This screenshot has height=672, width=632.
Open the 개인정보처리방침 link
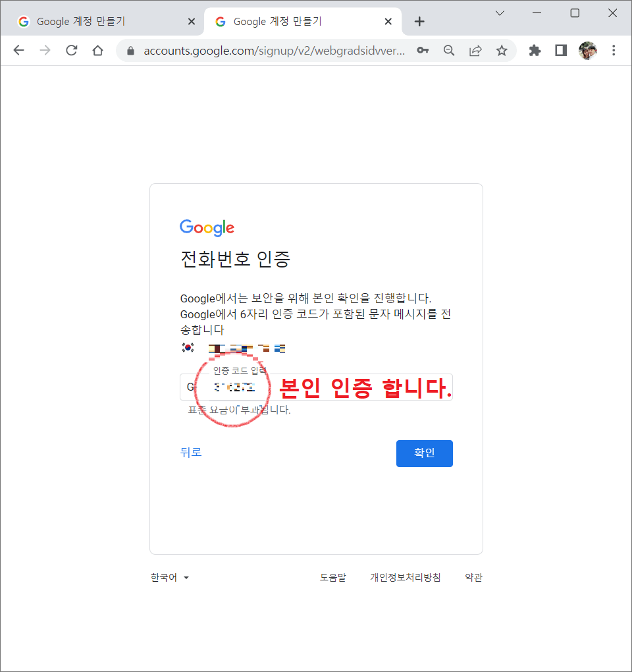click(x=405, y=578)
